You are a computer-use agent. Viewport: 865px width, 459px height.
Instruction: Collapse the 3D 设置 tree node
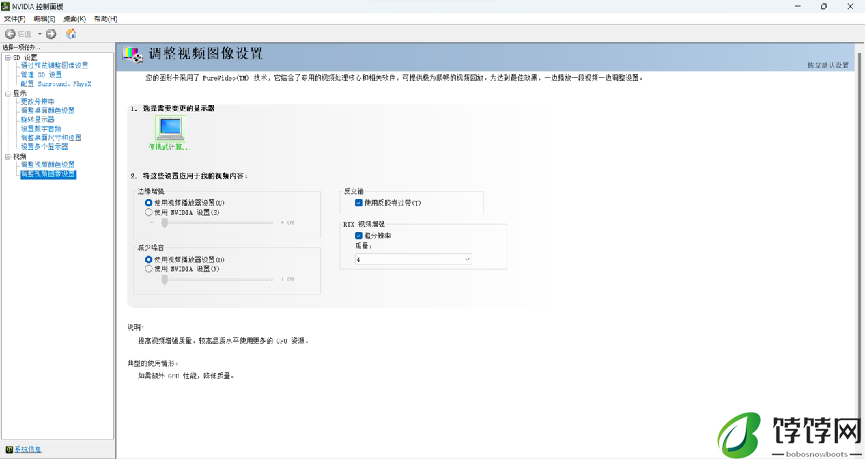coord(8,57)
